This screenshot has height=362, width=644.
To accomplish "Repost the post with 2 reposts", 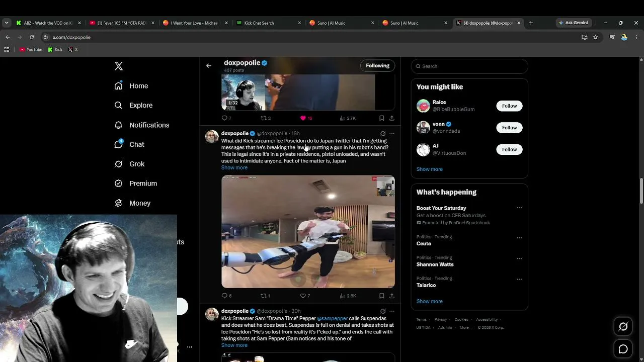I will [x=265, y=118].
